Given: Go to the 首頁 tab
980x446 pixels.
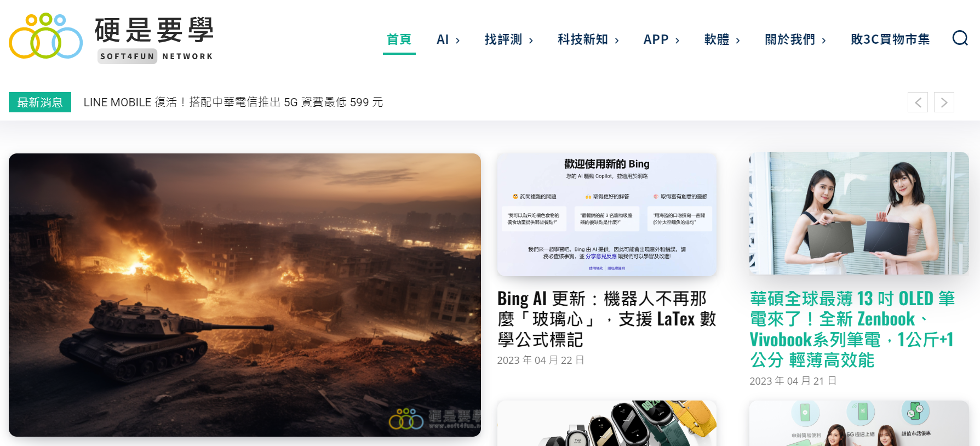Looking at the screenshot, I should coord(399,39).
